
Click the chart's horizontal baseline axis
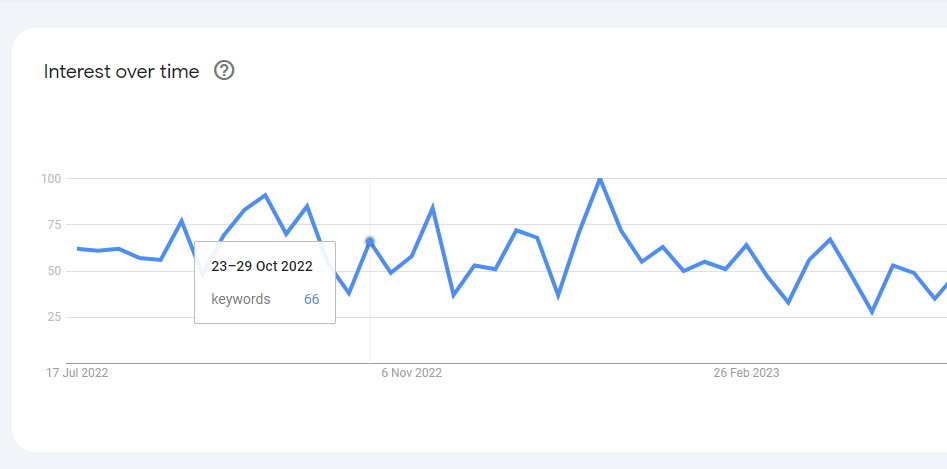point(506,363)
